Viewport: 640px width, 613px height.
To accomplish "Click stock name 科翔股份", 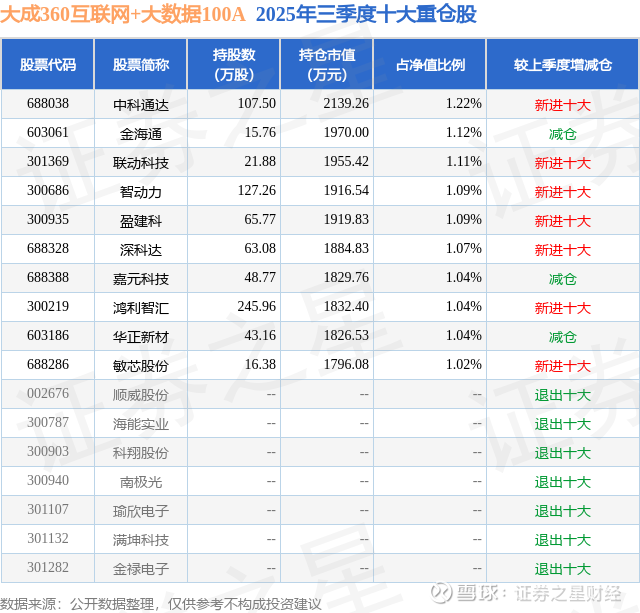I will pyautogui.click(x=141, y=453).
